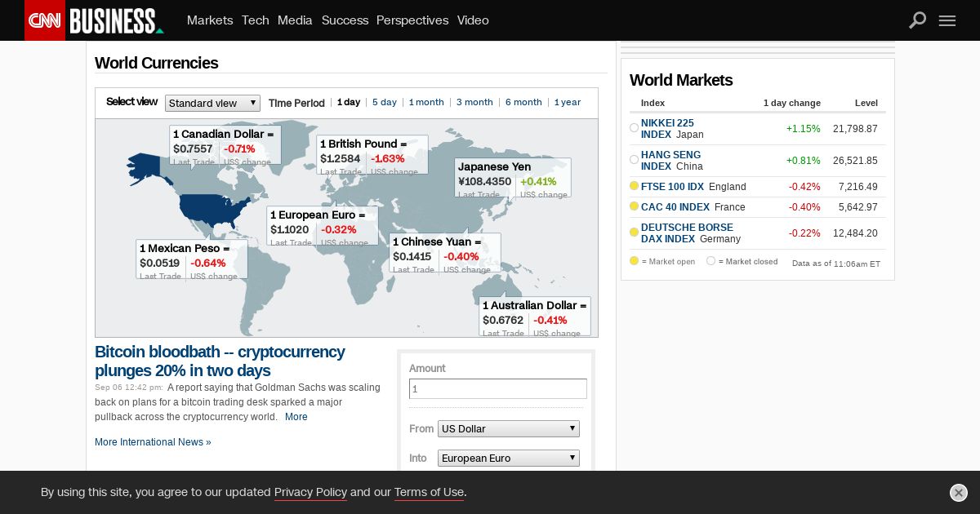Select the 1 day time period
The image size is (980, 514).
pos(349,102)
